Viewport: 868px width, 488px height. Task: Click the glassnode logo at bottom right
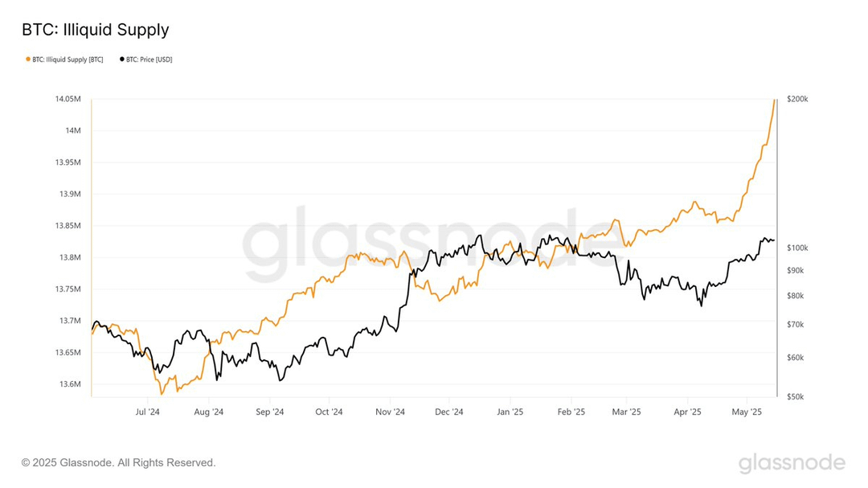(x=792, y=464)
